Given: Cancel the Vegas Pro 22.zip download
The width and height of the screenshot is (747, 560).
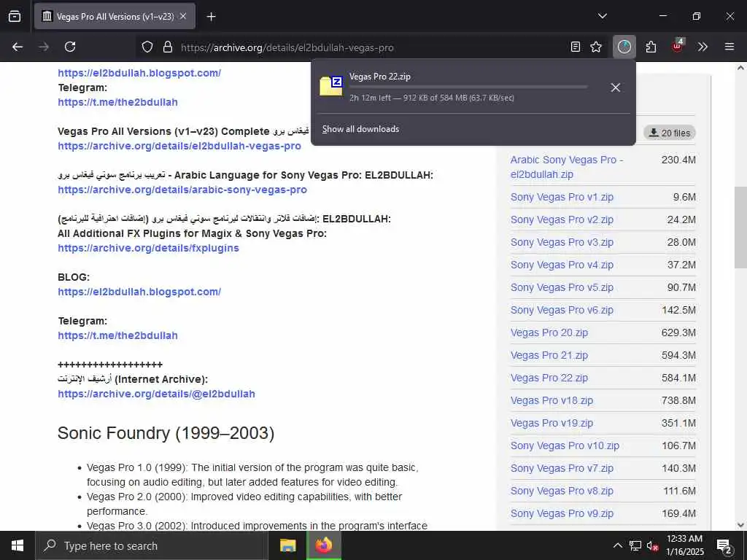Looking at the screenshot, I should 616,87.
